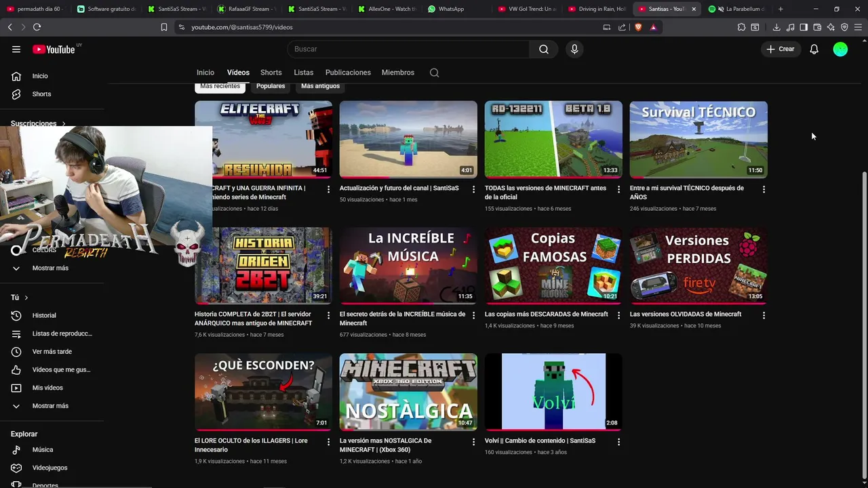Unmute the La Parabellum Spotify tab
Viewport: 868px width, 488px height.
click(720, 9)
